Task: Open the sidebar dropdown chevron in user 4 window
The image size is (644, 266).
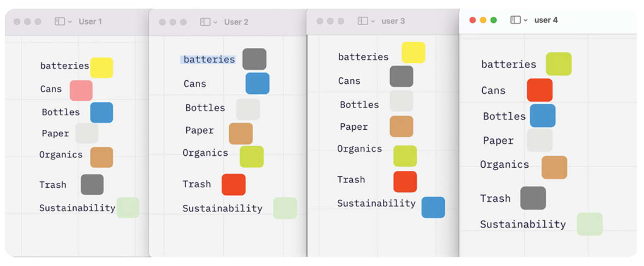Action: click(x=526, y=20)
